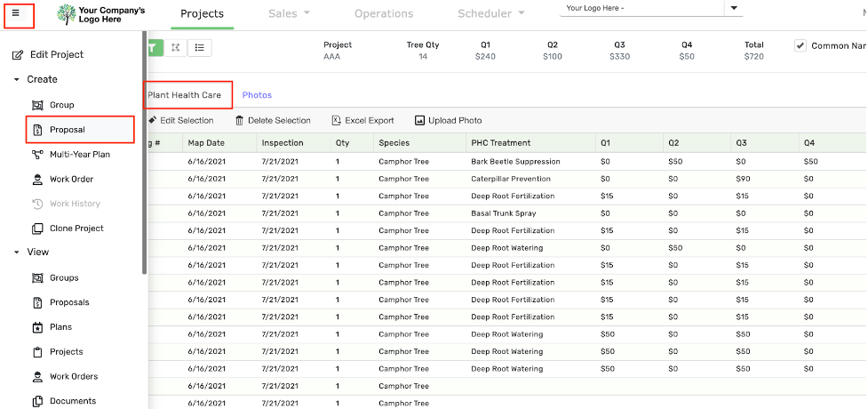Viewport: 868px width, 409px height.
Task: Click the Multi-Year Plan icon
Action: [x=37, y=155]
